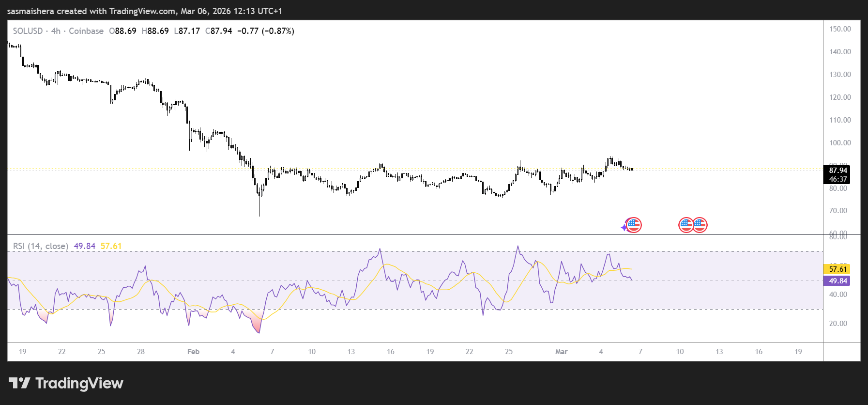Click the change value −0.77 (−0.87%)
Image resolution: width=868 pixels, height=405 pixels.
[x=266, y=31]
